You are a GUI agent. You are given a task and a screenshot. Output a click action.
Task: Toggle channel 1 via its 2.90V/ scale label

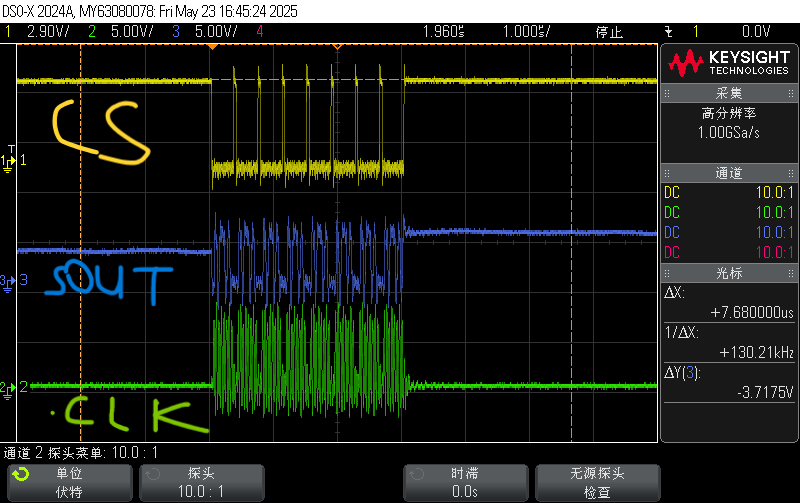click(46, 32)
